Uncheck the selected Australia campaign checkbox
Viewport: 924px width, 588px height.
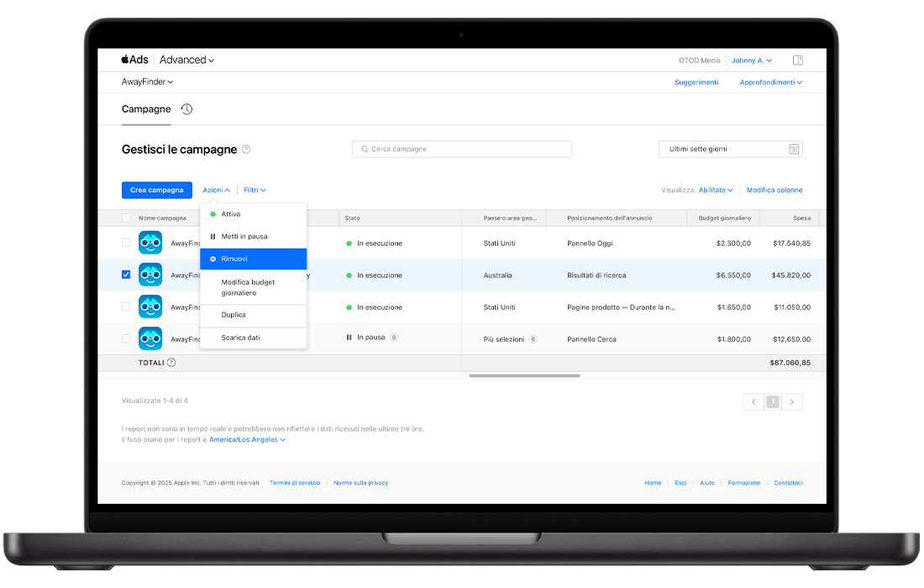pyautogui.click(x=126, y=275)
